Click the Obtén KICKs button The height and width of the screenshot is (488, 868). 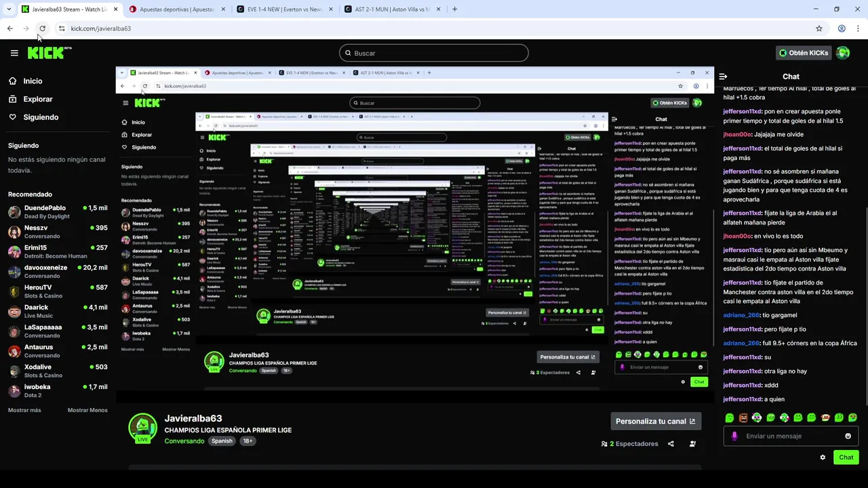tap(804, 53)
